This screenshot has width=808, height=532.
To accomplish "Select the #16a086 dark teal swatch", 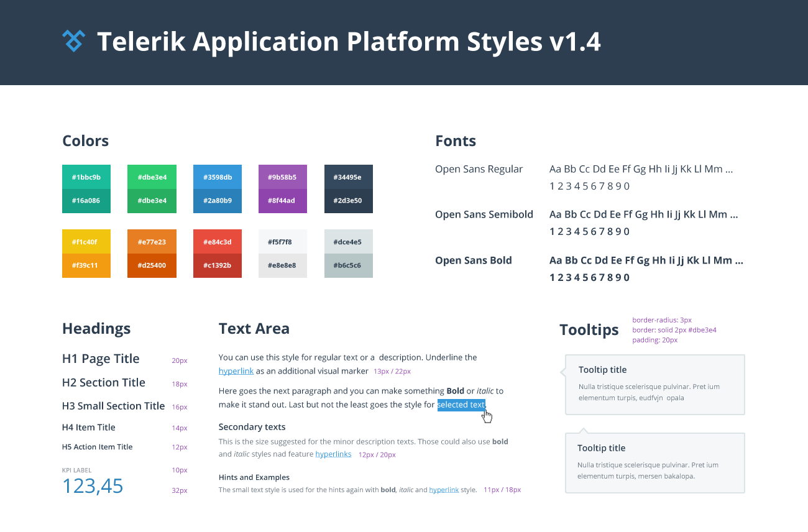I will pyautogui.click(x=86, y=201).
